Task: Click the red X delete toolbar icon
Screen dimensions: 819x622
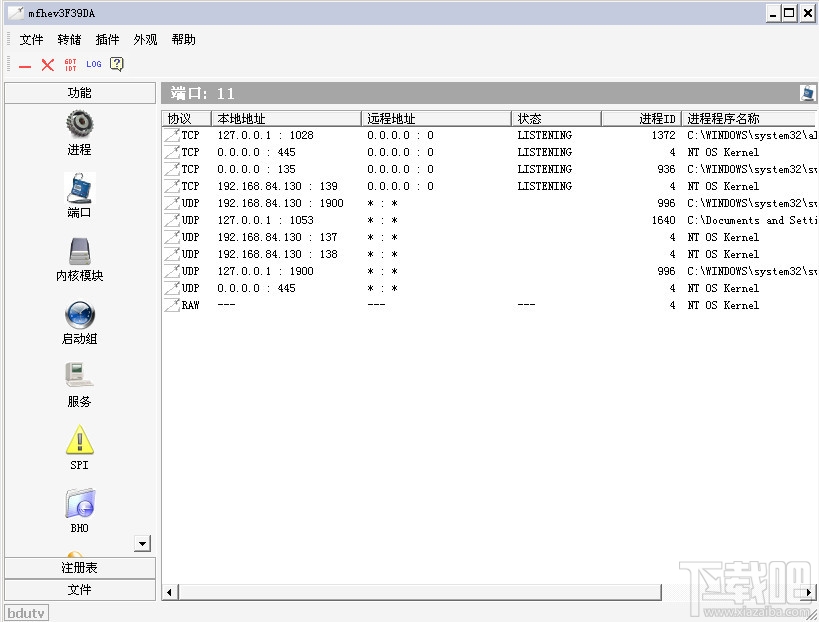Action: tap(47, 64)
